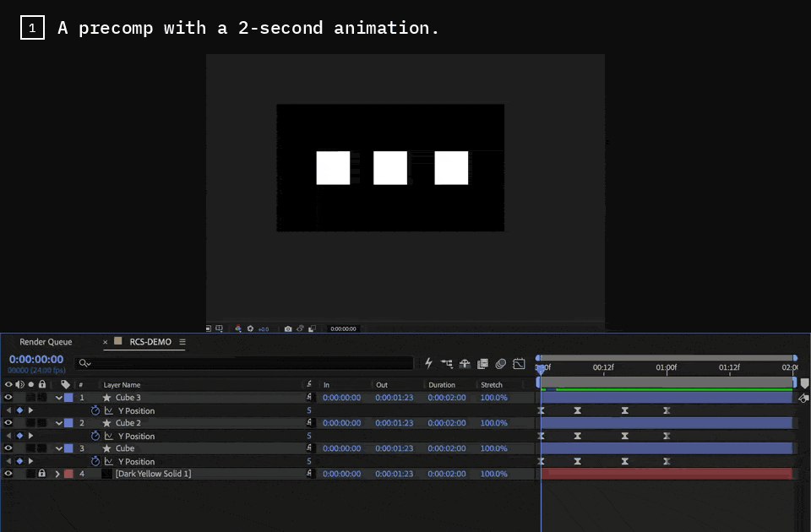
Task: Toggle stopwatch on Cube 3 Y Position
Action: 95,410
